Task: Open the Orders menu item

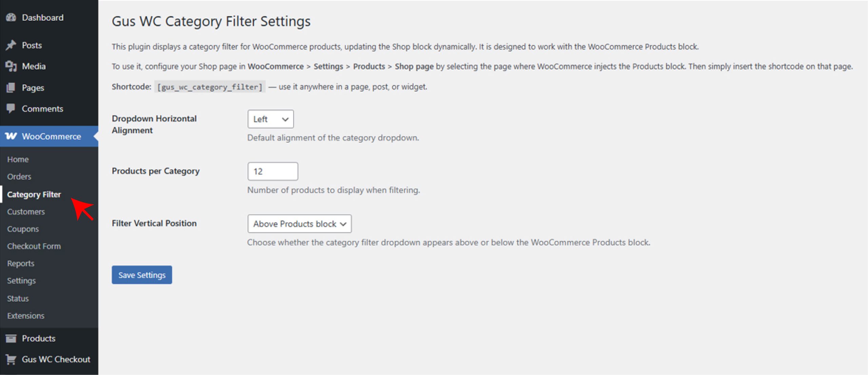Action: click(x=19, y=176)
